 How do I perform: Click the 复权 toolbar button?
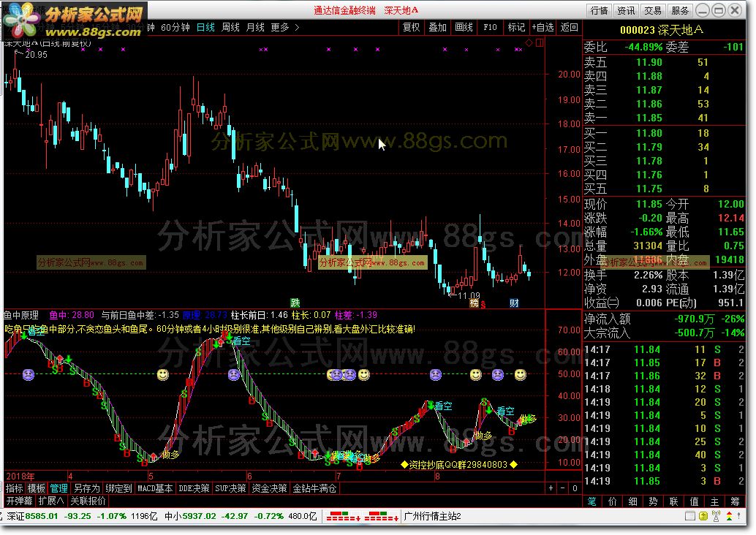point(412,28)
